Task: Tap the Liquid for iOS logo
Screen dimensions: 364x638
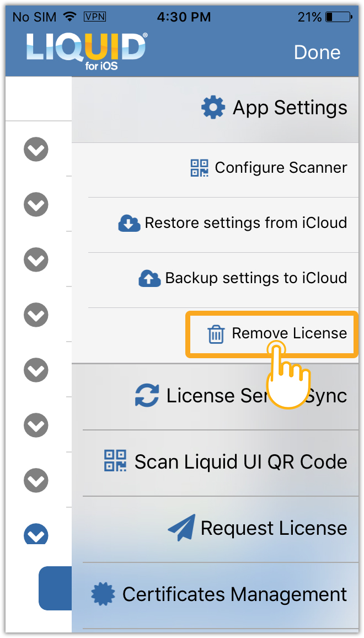Action: pos(87,52)
